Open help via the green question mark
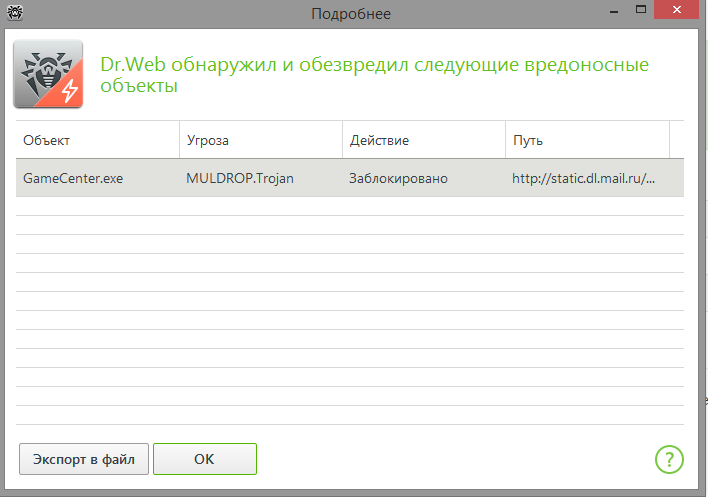The image size is (708, 497). click(x=669, y=460)
